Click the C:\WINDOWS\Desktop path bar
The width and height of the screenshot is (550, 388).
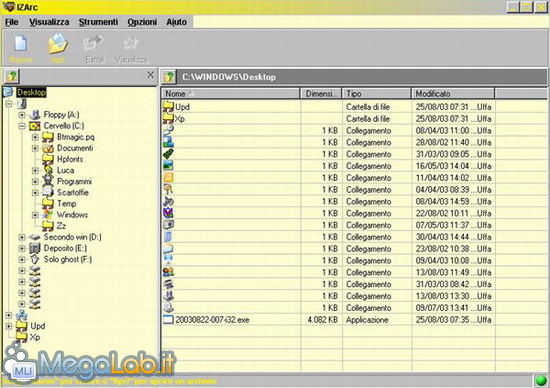(x=362, y=77)
